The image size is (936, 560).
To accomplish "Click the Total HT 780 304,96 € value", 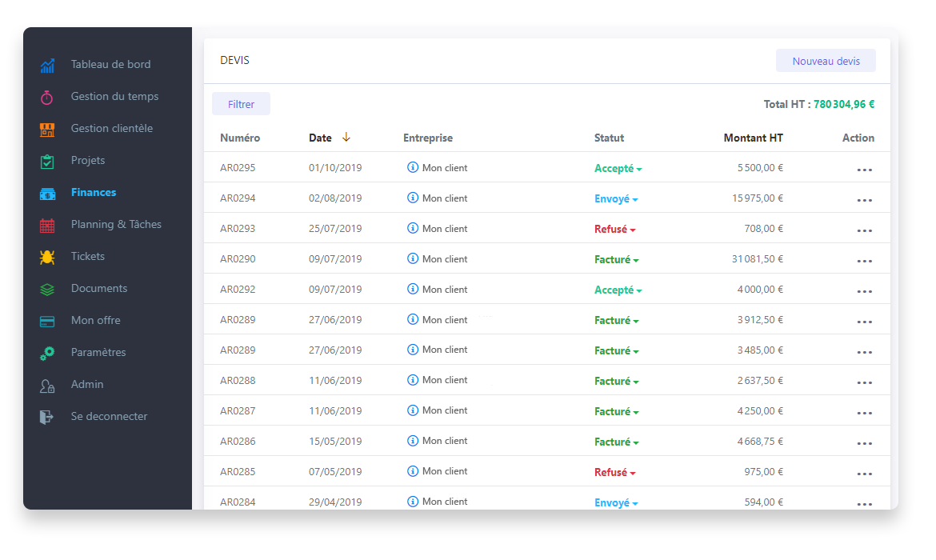I will point(844,105).
